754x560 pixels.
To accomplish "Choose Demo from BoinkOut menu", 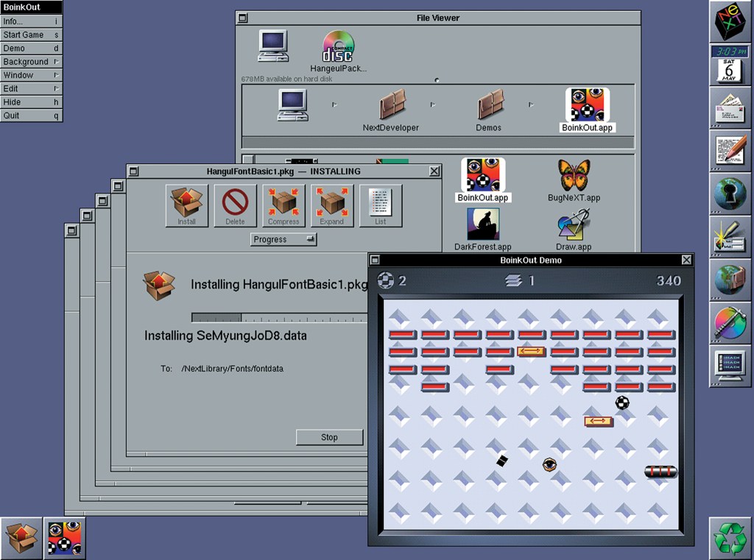I will point(31,48).
